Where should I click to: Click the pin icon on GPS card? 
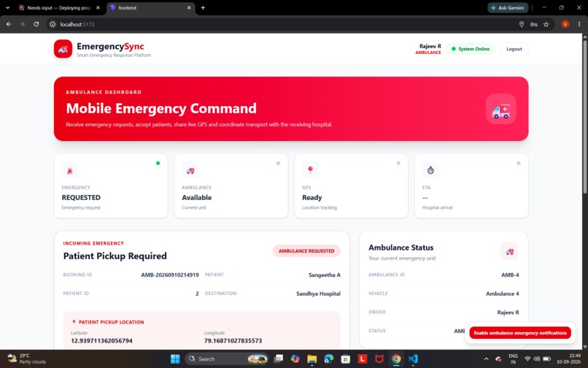[310, 170]
